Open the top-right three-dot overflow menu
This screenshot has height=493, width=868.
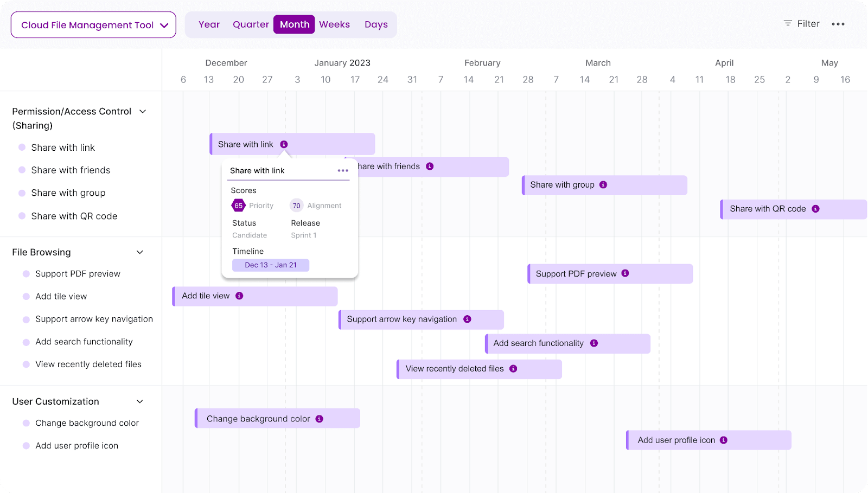[x=838, y=24]
